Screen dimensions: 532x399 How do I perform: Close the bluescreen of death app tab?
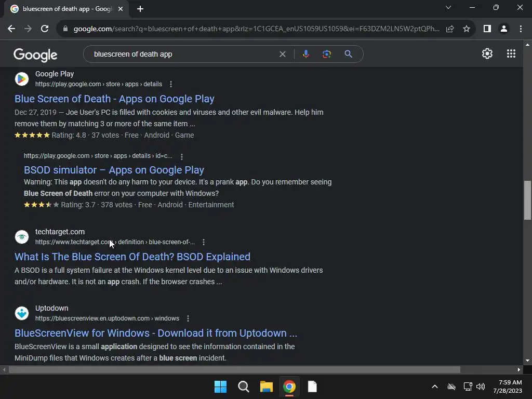tap(121, 9)
